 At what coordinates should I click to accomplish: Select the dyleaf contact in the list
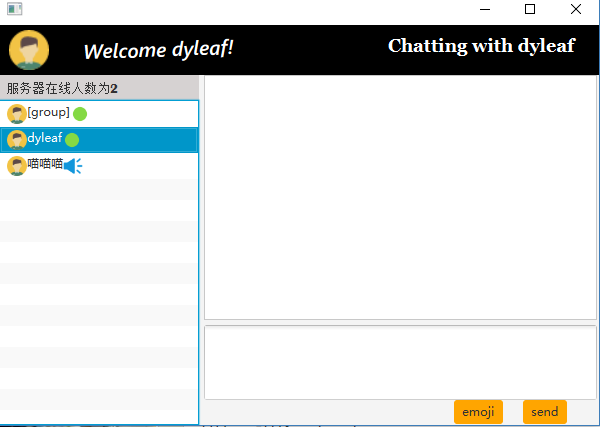tap(99, 140)
